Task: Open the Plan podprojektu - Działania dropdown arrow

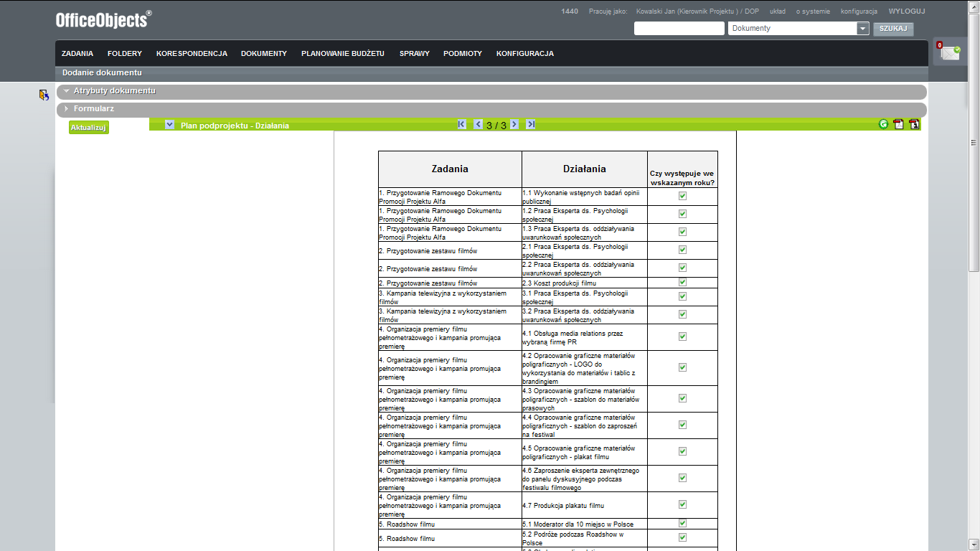Action: coord(169,125)
